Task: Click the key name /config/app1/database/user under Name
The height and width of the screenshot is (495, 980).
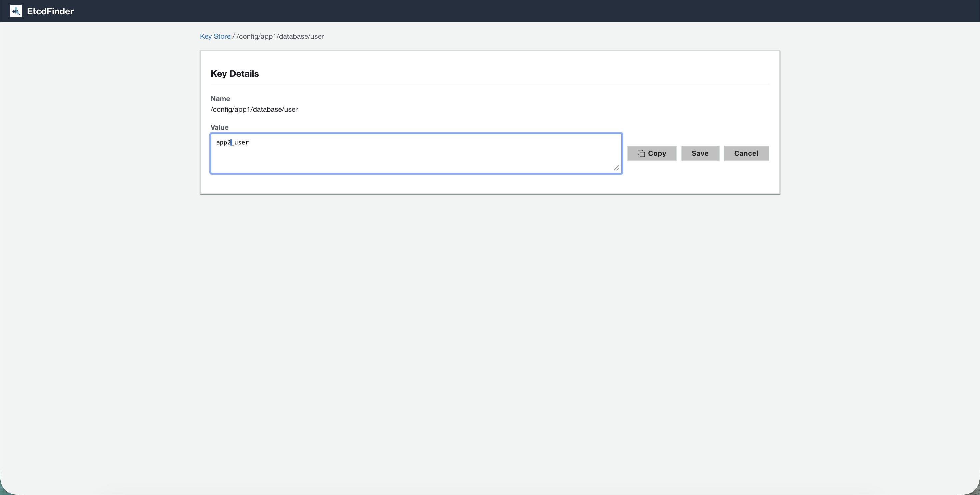Action: (x=254, y=109)
